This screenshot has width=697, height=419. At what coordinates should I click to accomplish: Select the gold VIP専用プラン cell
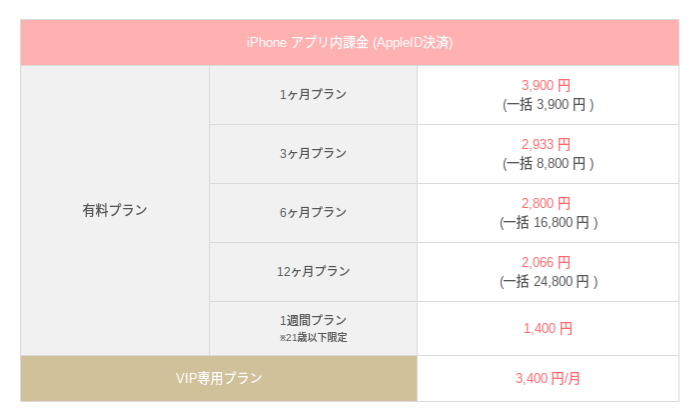[x=218, y=379]
